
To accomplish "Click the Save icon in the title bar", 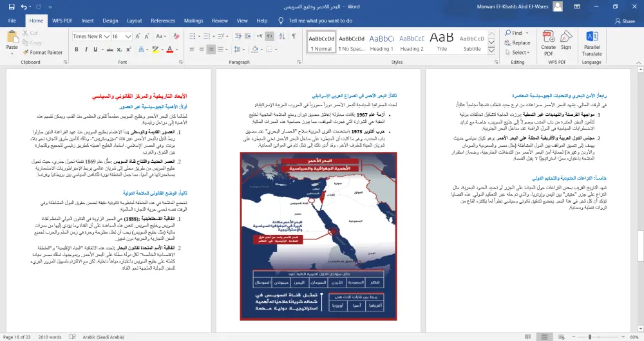I will click(12, 6).
